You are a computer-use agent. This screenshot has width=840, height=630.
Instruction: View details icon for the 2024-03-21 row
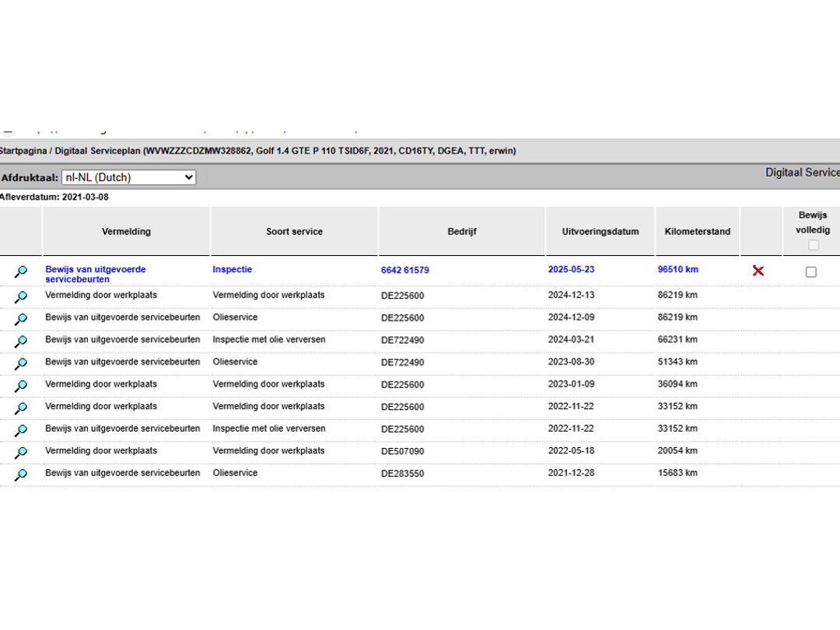[20, 341]
